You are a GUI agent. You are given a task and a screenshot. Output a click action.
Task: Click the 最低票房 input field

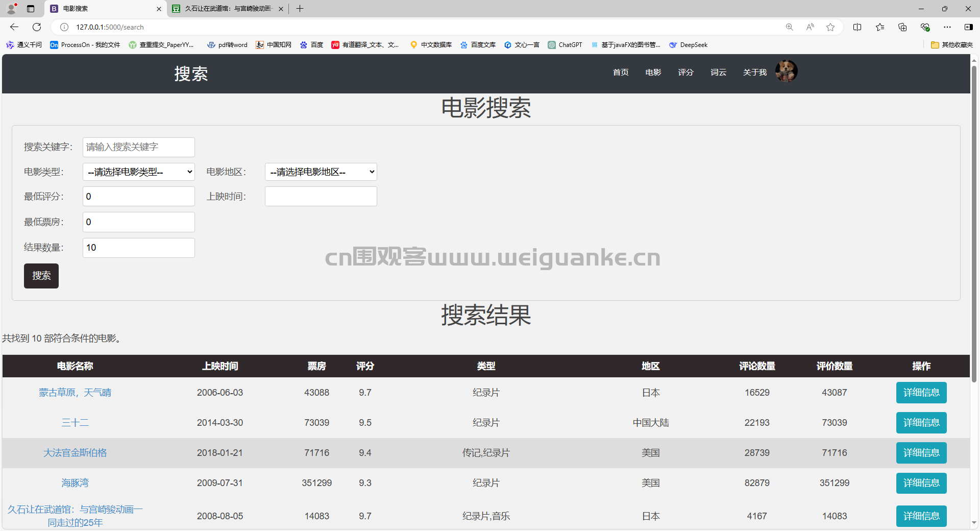point(139,222)
